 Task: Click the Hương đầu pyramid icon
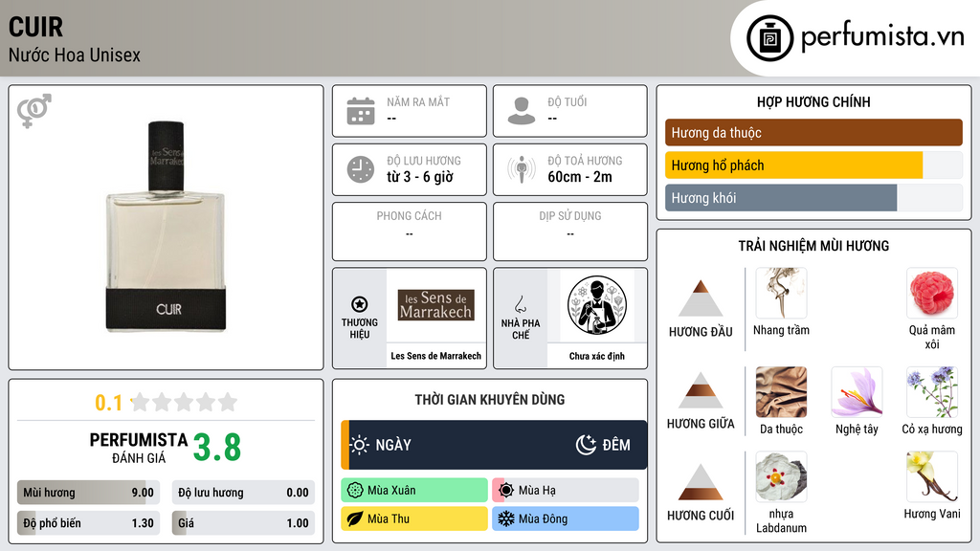pyautogui.click(x=701, y=298)
